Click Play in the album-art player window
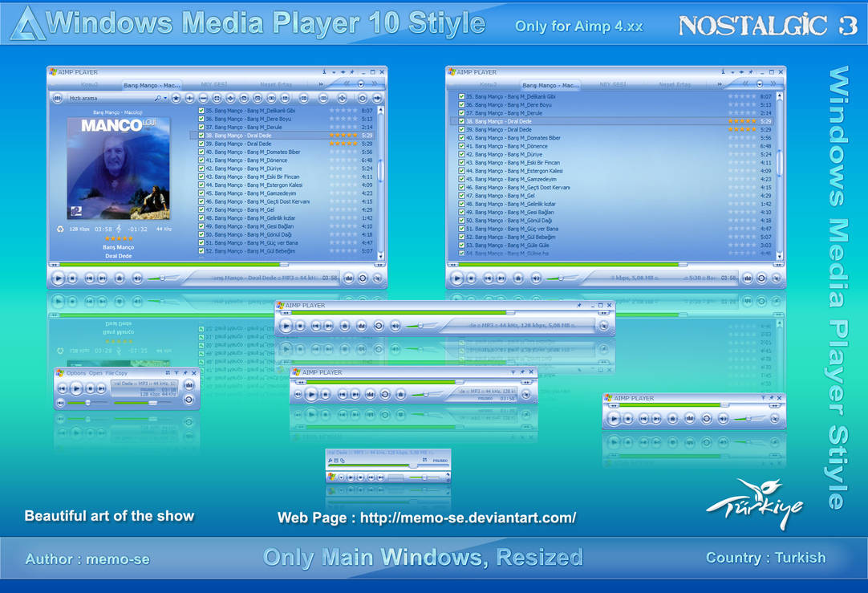This screenshot has width=868, height=593. click(x=58, y=278)
